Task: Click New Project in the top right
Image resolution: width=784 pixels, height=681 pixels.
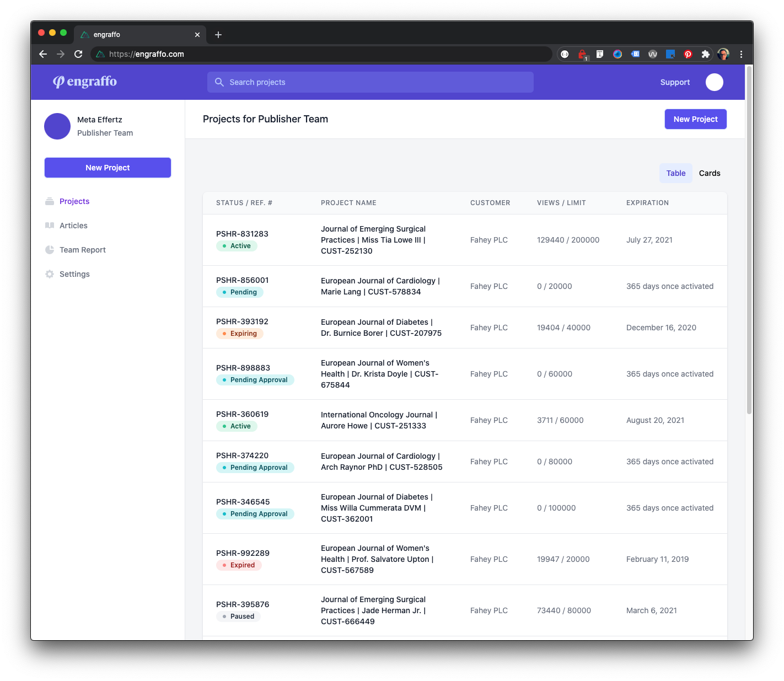Action: pos(695,119)
